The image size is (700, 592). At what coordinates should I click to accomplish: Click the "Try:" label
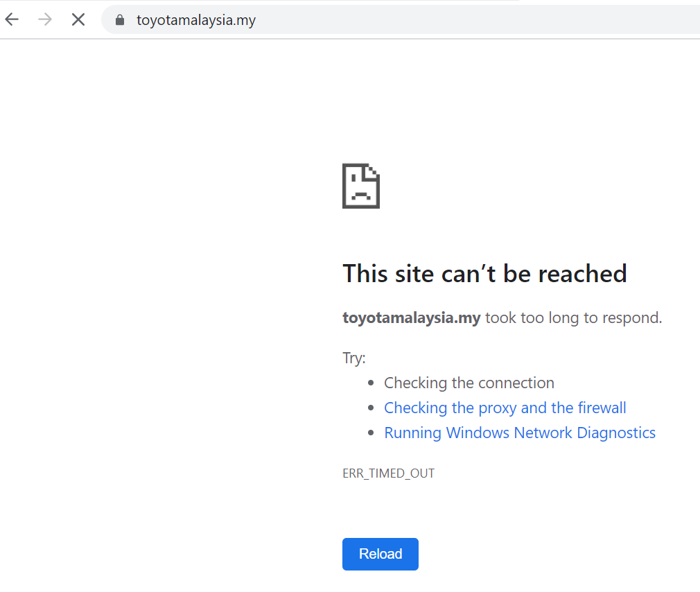point(353,358)
